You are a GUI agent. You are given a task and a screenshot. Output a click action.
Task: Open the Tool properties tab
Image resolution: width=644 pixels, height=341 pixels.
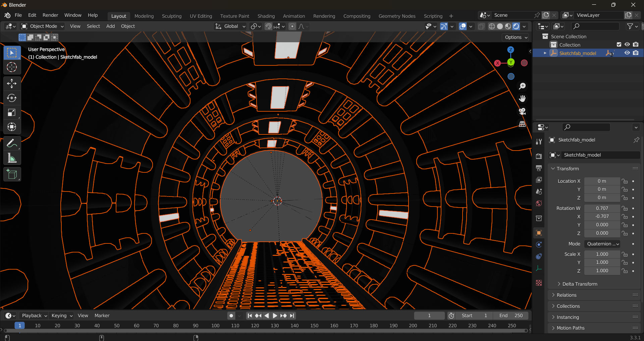coord(539,141)
